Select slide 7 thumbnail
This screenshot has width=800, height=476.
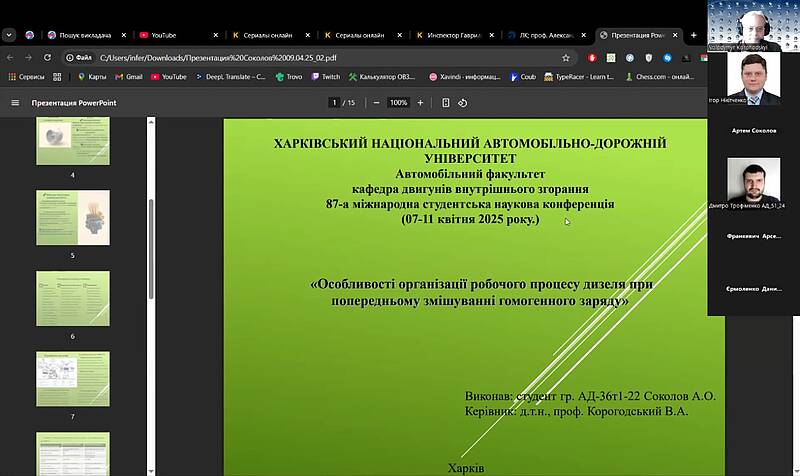[x=73, y=378]
